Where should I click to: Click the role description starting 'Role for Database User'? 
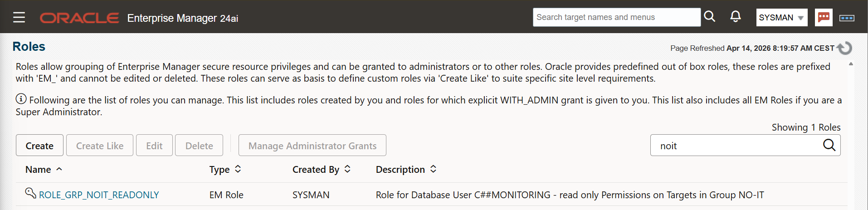[x=570, y=195]
